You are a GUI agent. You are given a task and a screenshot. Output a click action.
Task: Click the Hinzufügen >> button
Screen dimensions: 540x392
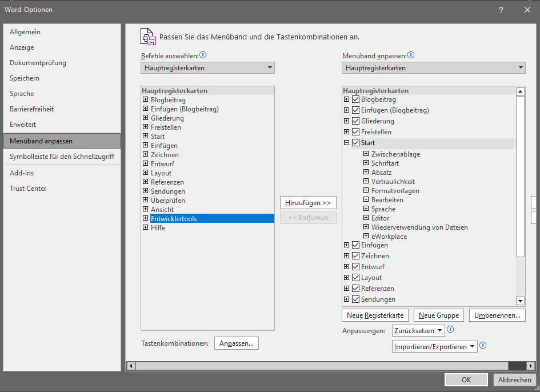[x=308, y=203]
